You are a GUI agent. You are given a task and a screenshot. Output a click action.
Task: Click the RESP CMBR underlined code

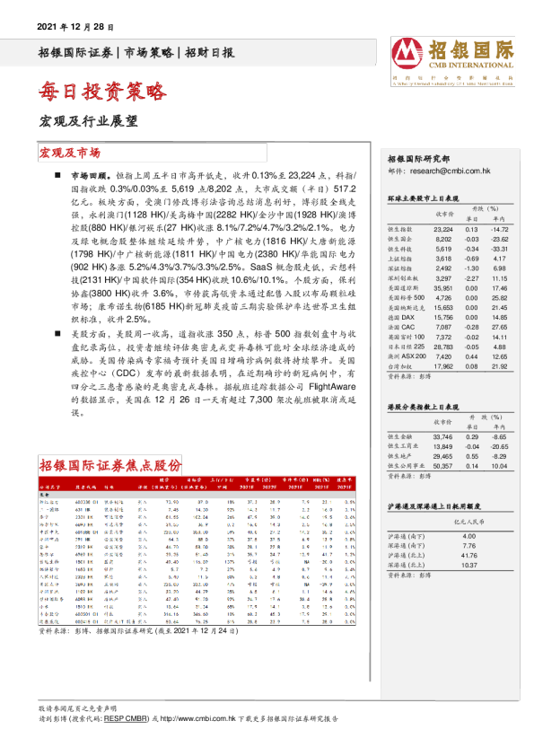point(126,719)
